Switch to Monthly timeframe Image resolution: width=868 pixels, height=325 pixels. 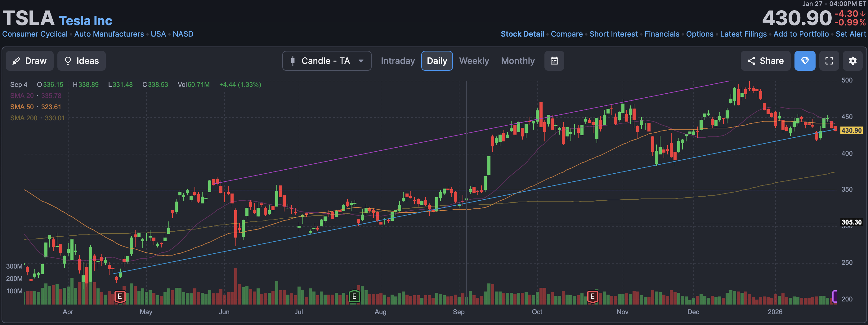click(517, 61)
